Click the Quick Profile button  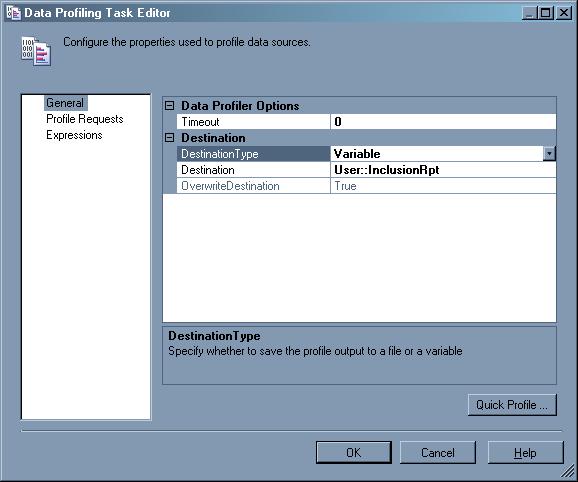(512, 405)
